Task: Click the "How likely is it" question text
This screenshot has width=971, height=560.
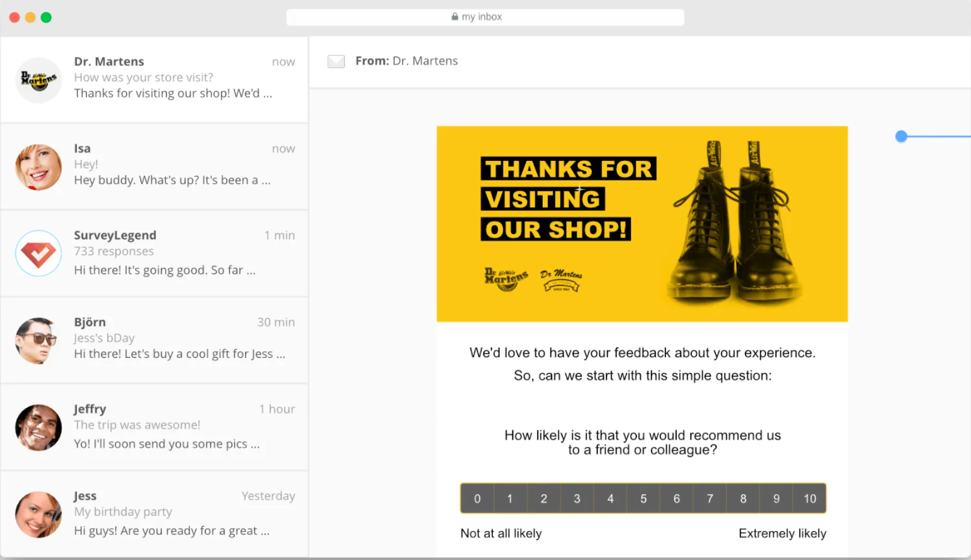Action: (643, 443)
